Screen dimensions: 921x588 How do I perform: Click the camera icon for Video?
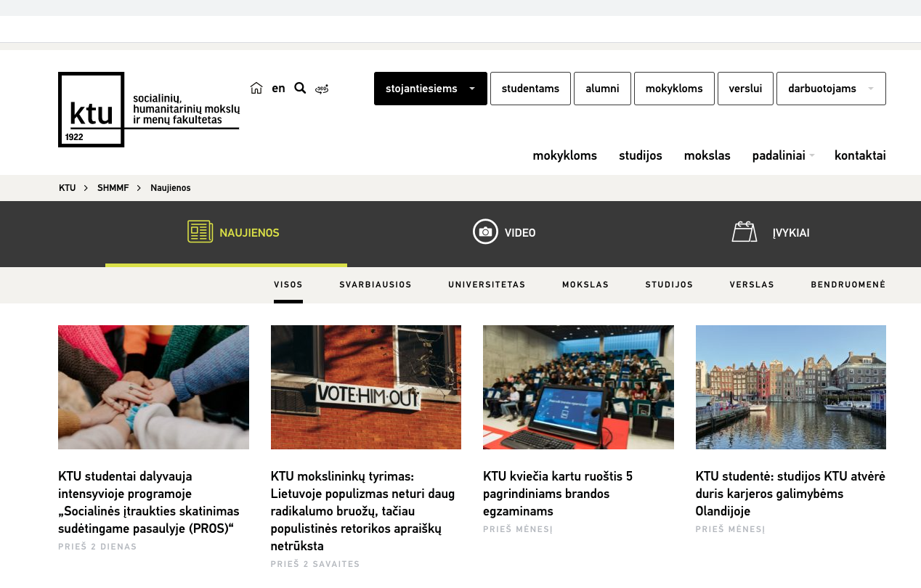485,232
